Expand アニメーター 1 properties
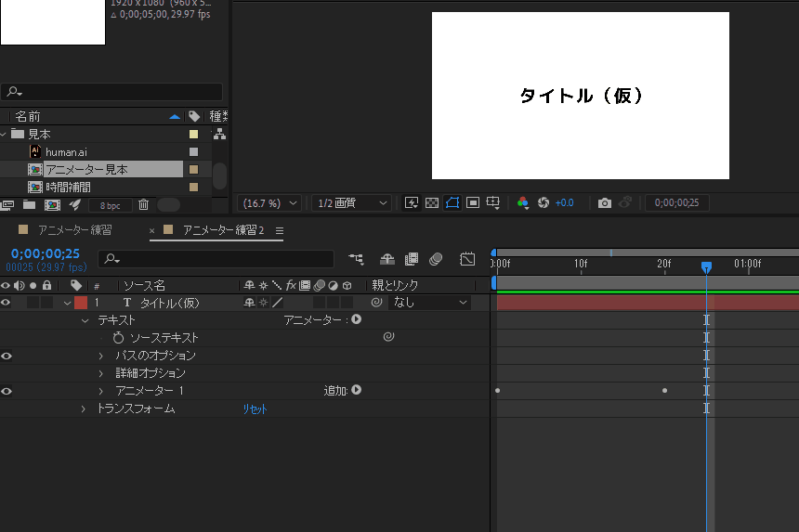The width and height of the screenshot is (799, 532). (101, 391)
